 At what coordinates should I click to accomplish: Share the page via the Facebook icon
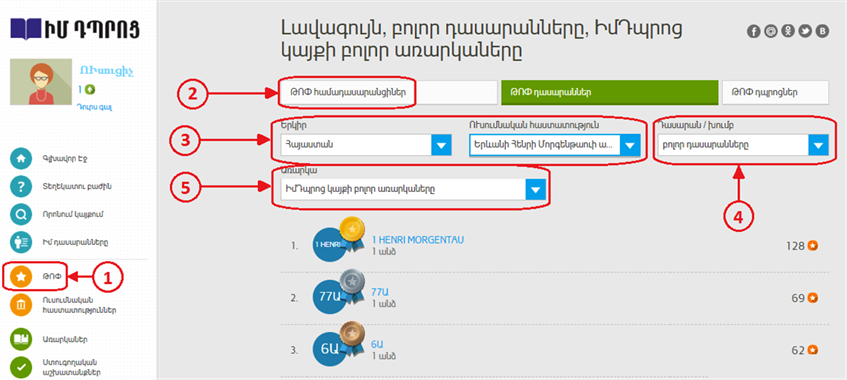[754, 31]
